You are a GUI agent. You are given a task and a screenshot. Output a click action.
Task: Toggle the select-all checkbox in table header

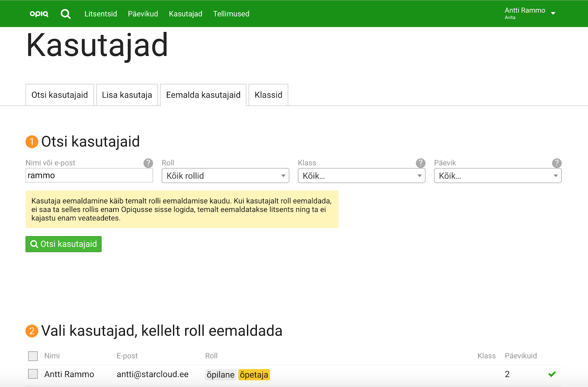click(x=33, y=356)
